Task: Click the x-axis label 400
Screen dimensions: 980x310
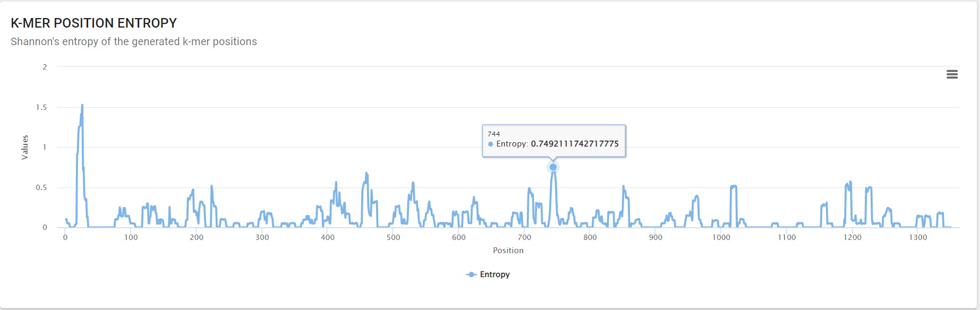Action: pyautogui.click(x=328, y=237)
